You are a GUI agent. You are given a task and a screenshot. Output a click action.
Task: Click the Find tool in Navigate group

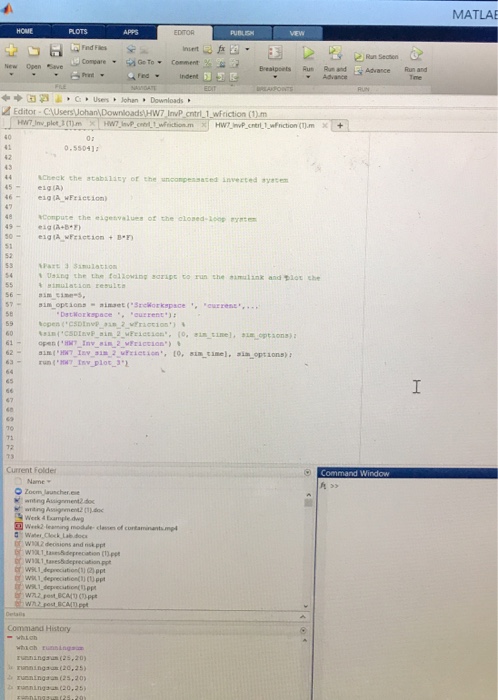click(138, 76)
